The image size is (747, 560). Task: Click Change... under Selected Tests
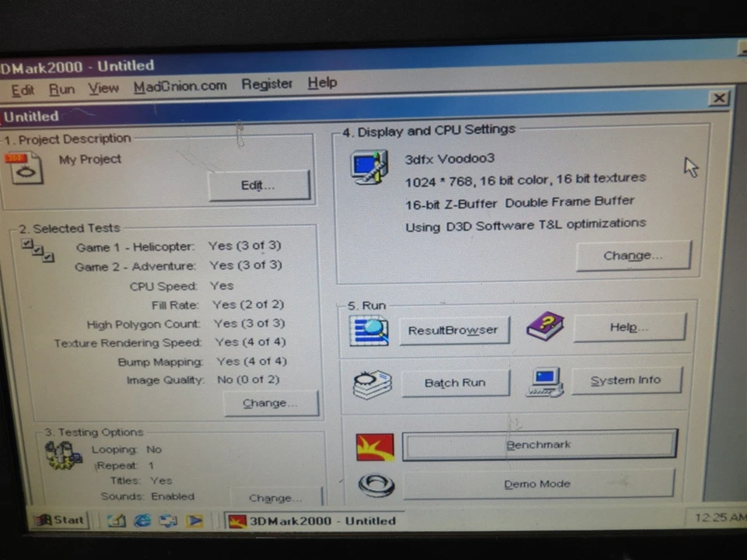(x=271, y=404)
